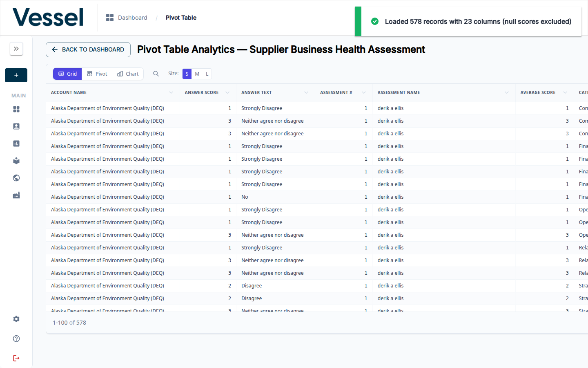Viewport: 588px width, 368px height.
Task: Click the search magnifier icon
Action: [156, 74]
